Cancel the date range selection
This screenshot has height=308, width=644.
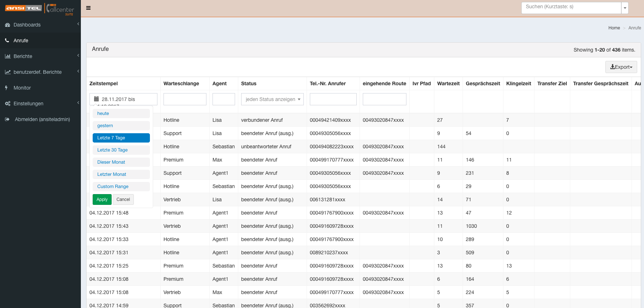(123, 199)
